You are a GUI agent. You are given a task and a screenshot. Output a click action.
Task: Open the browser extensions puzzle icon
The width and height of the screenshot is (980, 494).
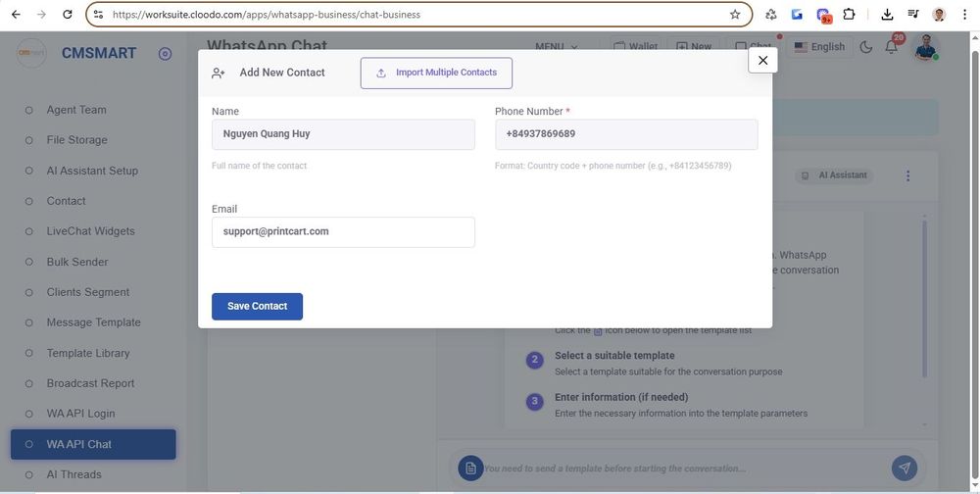[849, 15]
